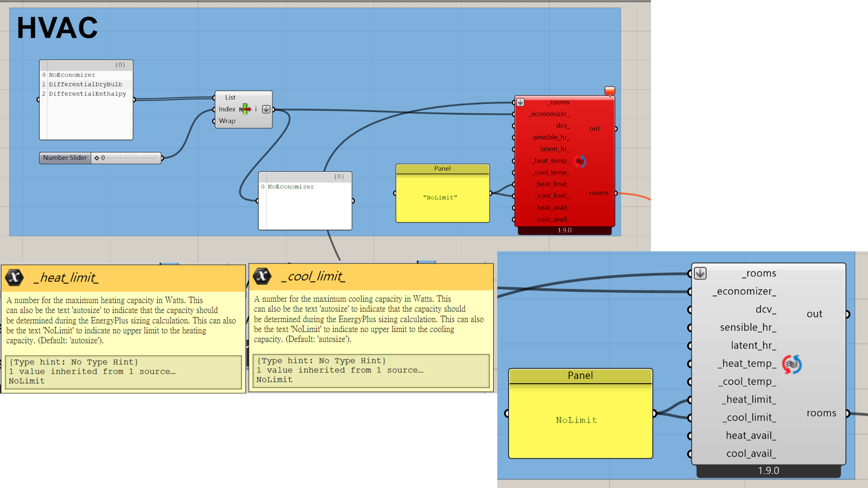Expand the _rooms arrow on the gray component
The image size is (868, 488).
[x=700, y=273]
